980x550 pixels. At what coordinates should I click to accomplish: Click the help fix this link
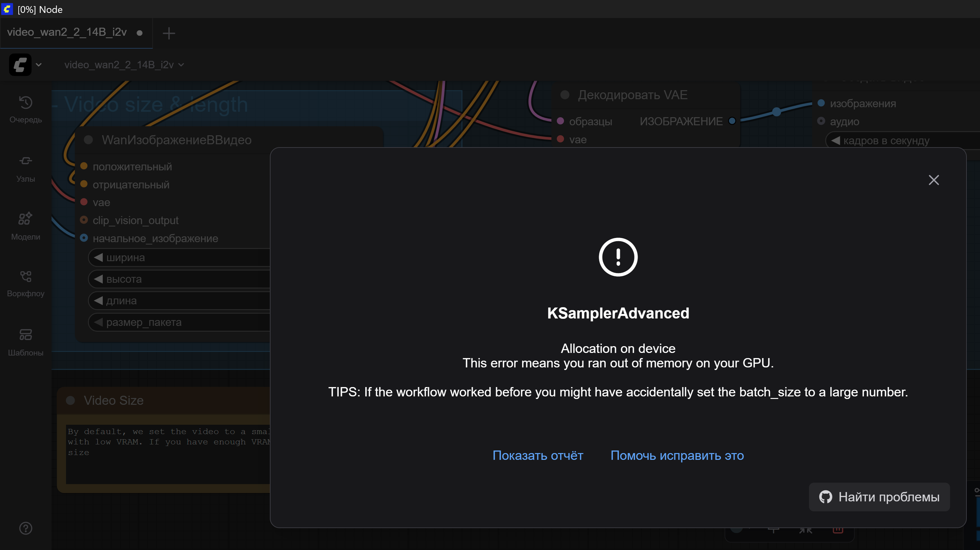677,455
